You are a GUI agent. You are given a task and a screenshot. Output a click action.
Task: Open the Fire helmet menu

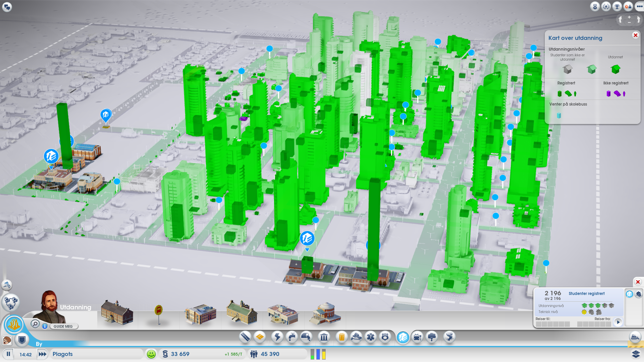coord(356,337)
